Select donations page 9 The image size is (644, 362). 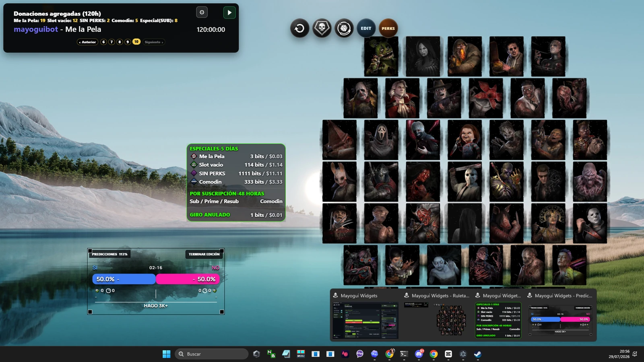pos(128,42)
